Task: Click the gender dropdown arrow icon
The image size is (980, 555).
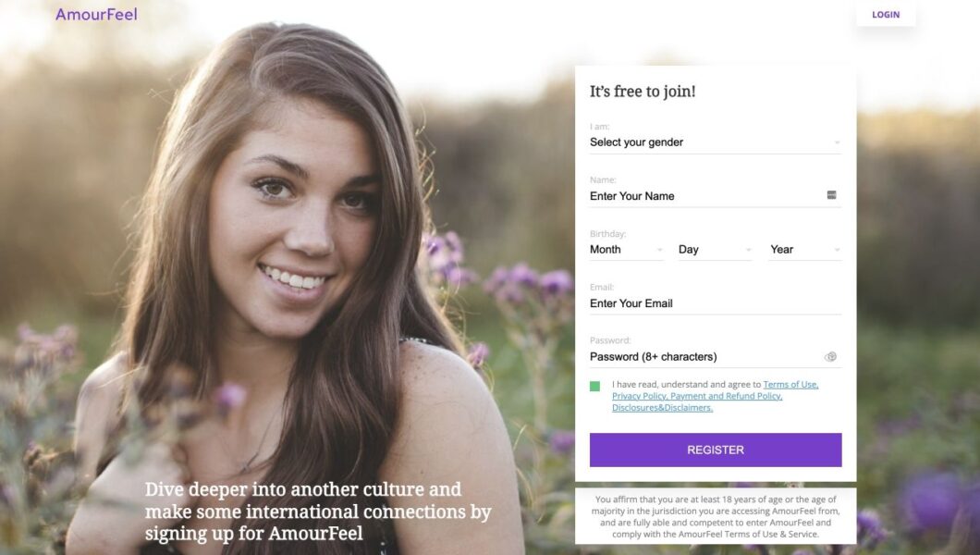Action: (837, 142)
